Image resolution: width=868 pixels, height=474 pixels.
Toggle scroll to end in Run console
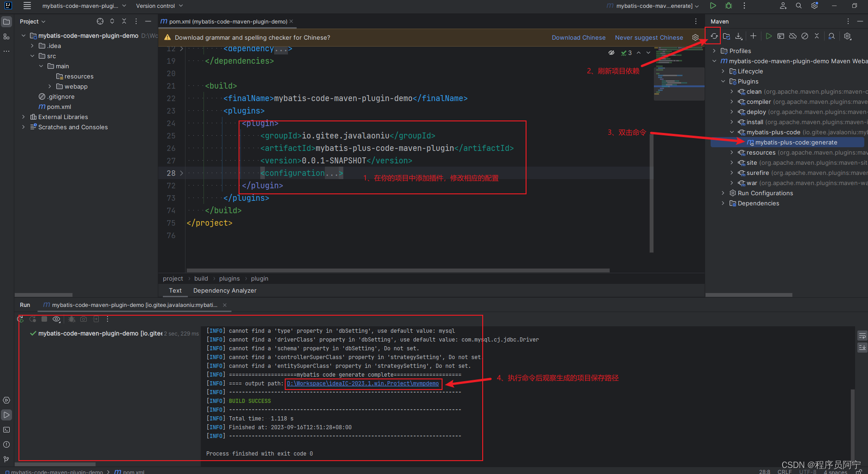tap(862, 348)
